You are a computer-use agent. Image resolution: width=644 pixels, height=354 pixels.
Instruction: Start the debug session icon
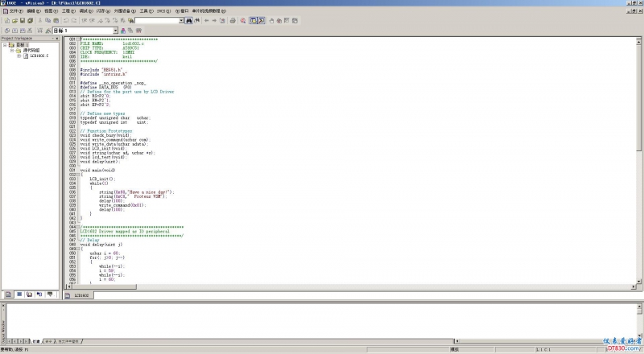coord(242,20)
